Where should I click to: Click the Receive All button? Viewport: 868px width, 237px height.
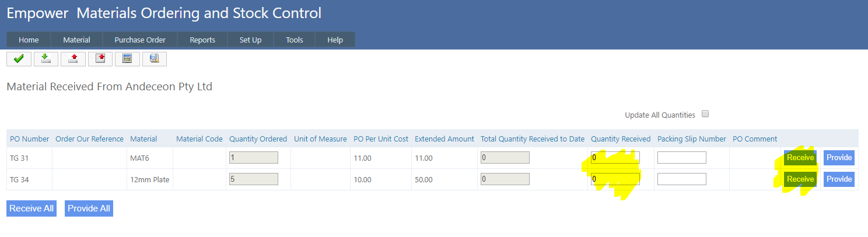point(32,208)
